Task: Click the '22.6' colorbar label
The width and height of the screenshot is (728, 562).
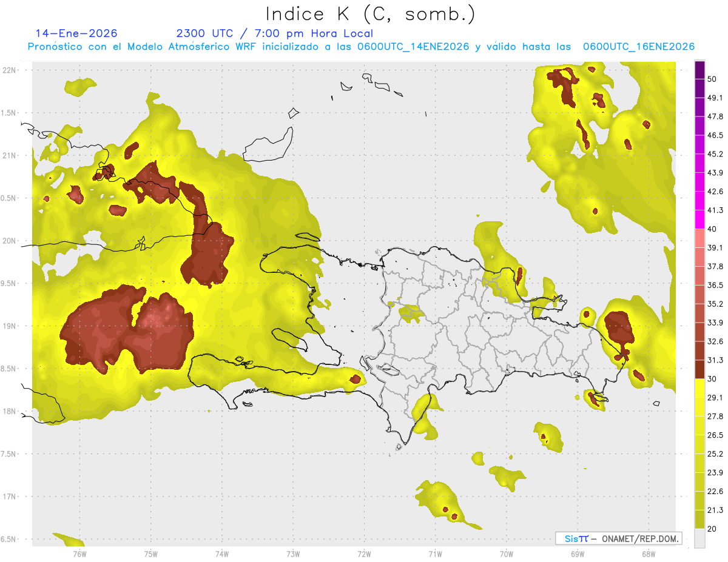Action: 715,492
